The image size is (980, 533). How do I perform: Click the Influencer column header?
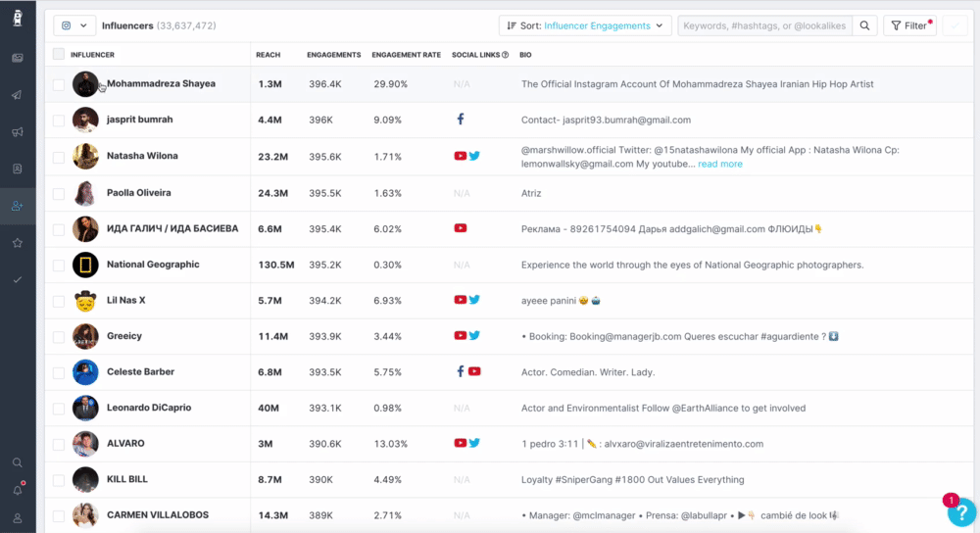point(92,55)
